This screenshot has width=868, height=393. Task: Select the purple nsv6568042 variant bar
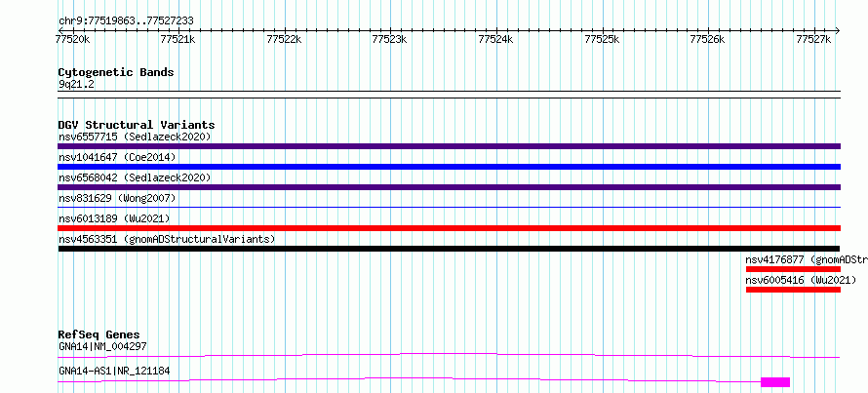449,187
